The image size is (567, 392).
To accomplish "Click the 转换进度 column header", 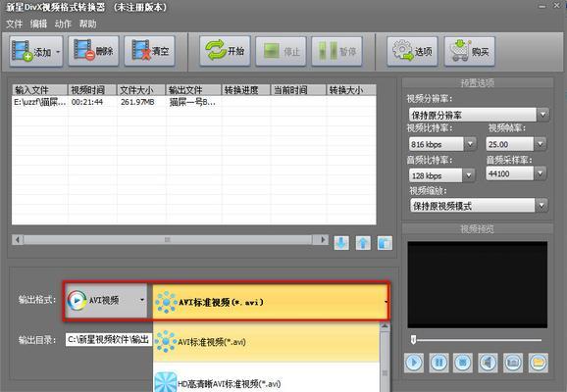I will point(246,89).
